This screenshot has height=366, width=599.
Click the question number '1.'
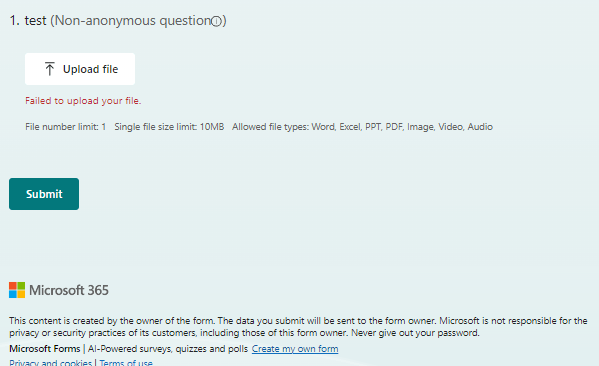[15, 21]
